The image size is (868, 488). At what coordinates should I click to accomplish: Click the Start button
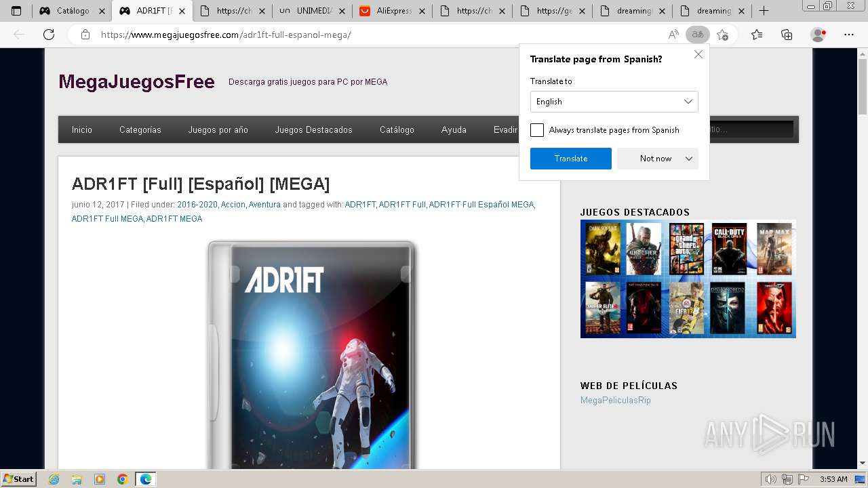coord(19,479)
